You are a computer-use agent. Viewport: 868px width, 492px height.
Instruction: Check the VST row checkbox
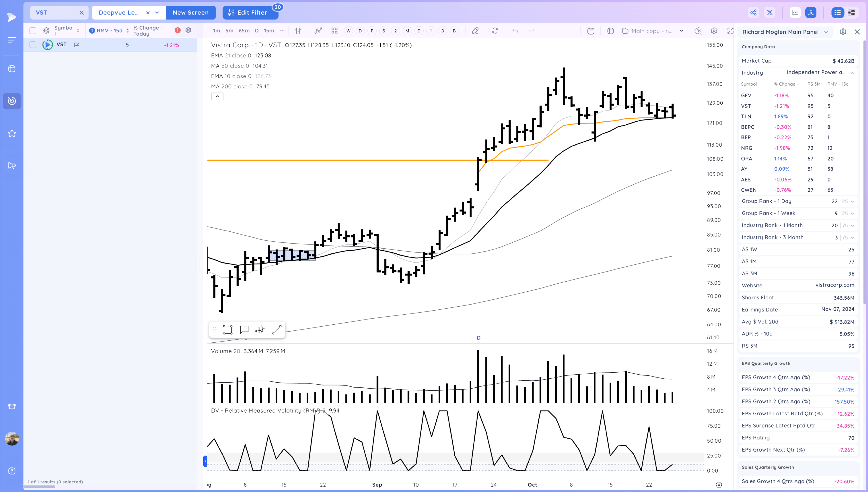33,45
